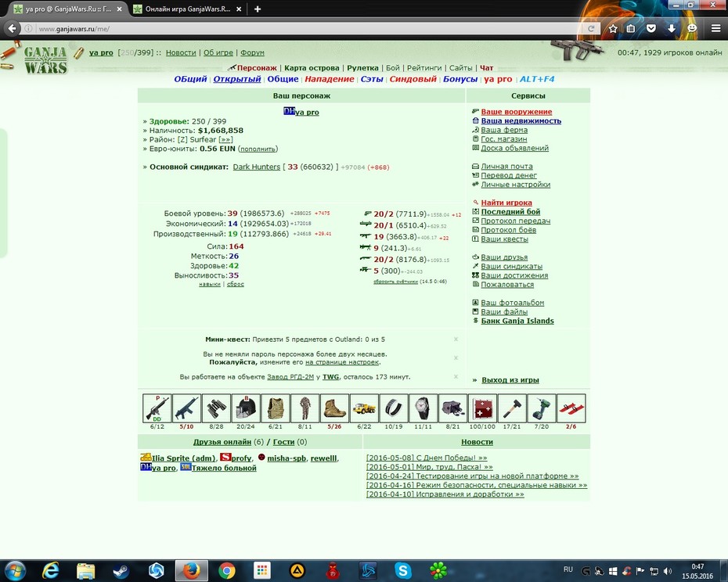This screenshot has width=728, height=582.
Task: Open the camouflage suit item 8/11
Action: click(305, 408)
